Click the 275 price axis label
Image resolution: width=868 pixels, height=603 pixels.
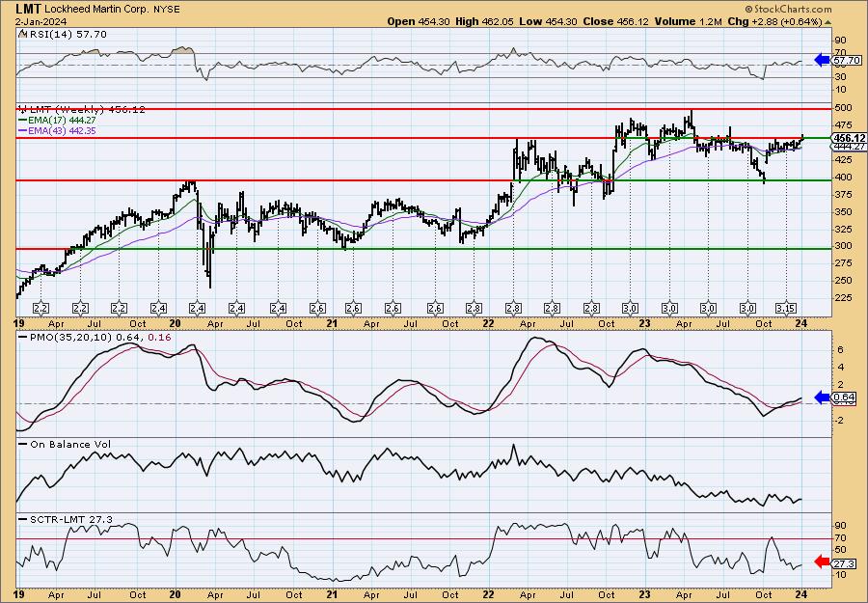pyautogui.click(x=843, y=263)
